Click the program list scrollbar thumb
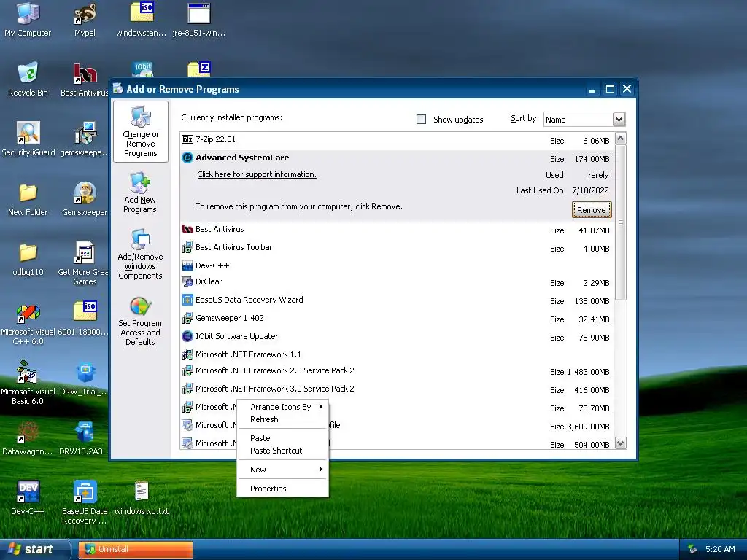 click(x=620, y=222)
